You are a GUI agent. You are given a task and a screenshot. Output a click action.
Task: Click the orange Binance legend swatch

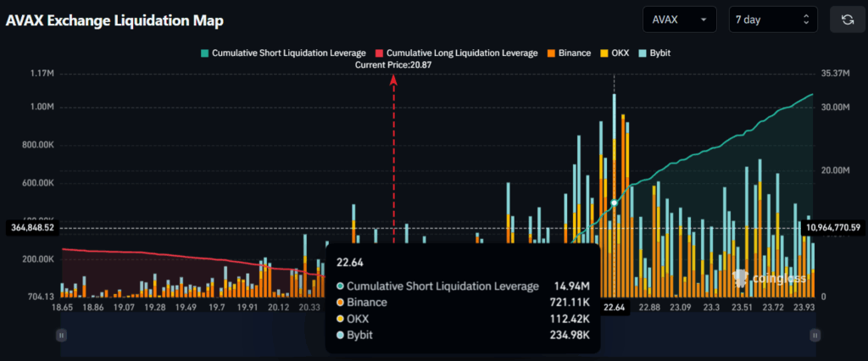(x=551, y=53)
